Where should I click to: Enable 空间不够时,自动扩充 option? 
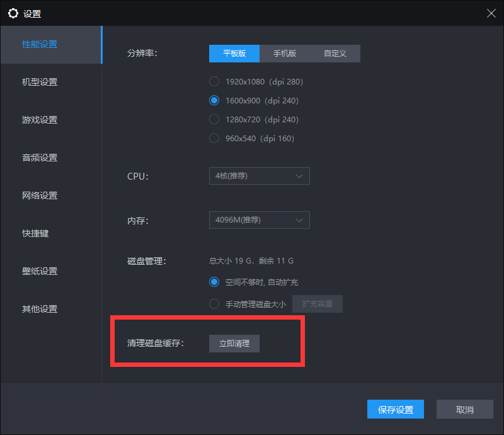pos(214,282)
